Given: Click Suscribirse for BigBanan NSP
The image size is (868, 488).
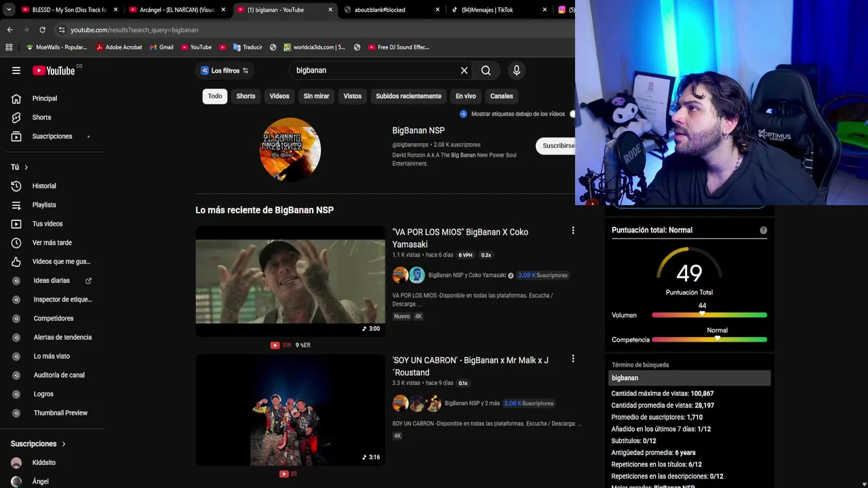Looking at the screenshot, I should click(556, 145).
